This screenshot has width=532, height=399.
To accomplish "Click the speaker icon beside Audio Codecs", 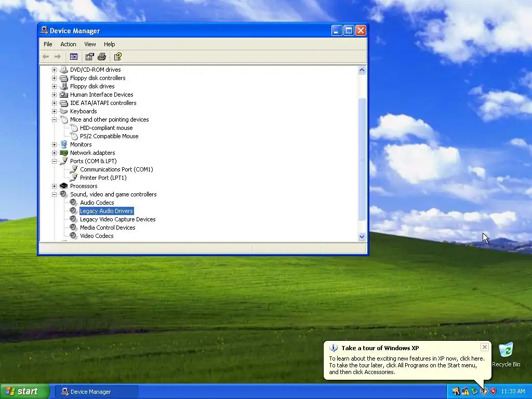I will 74,203.
